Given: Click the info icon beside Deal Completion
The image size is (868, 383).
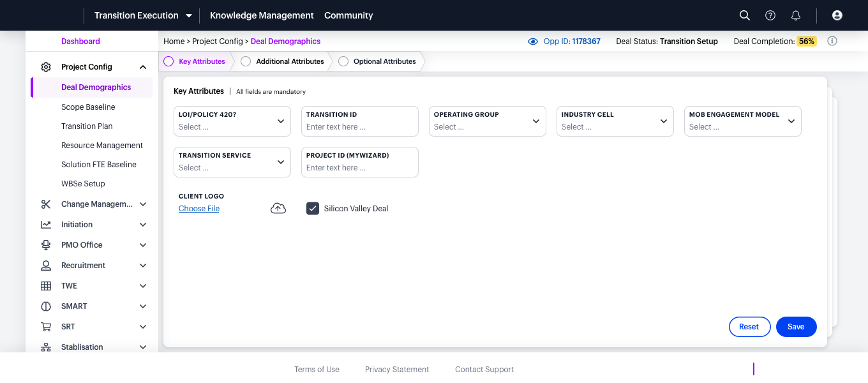Looking at the screenshot, I should click(x=832, y=41).
